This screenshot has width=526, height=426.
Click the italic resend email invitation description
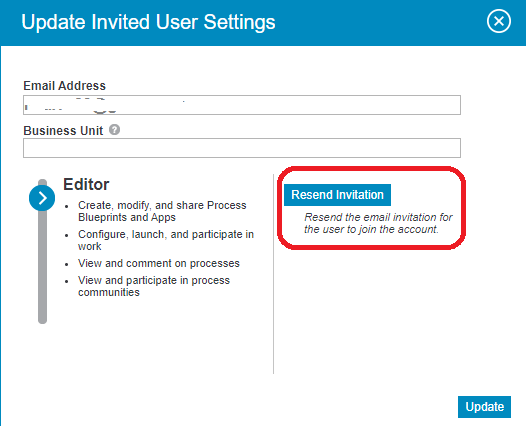click(x=378, y=223)
